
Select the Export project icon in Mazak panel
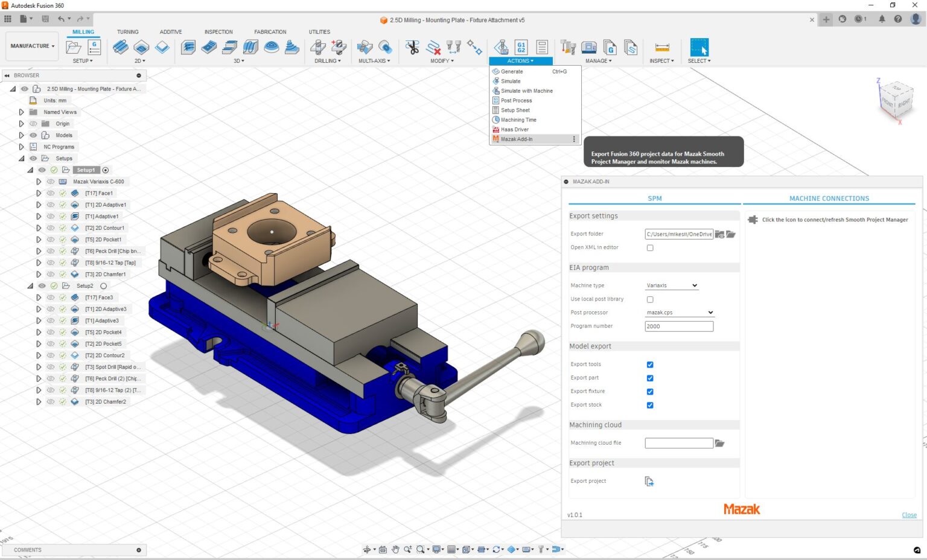point(649,481)
